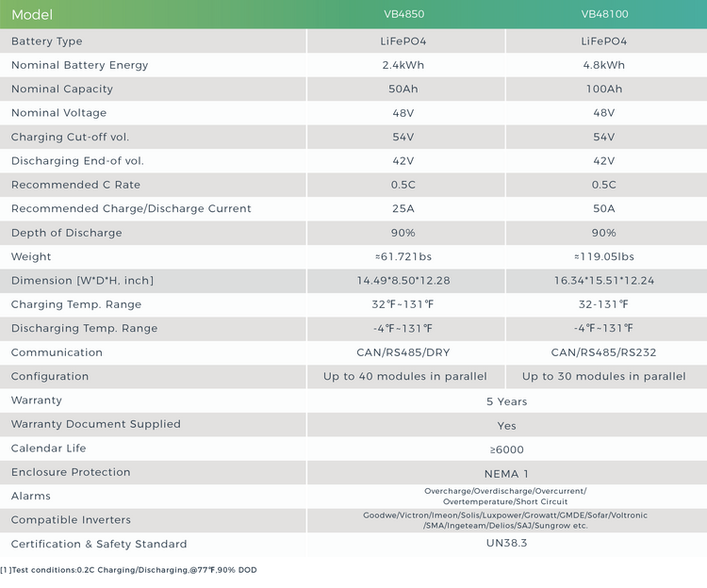
Task: Click the Charging Temp. Range label
Action: click(76, 304)
